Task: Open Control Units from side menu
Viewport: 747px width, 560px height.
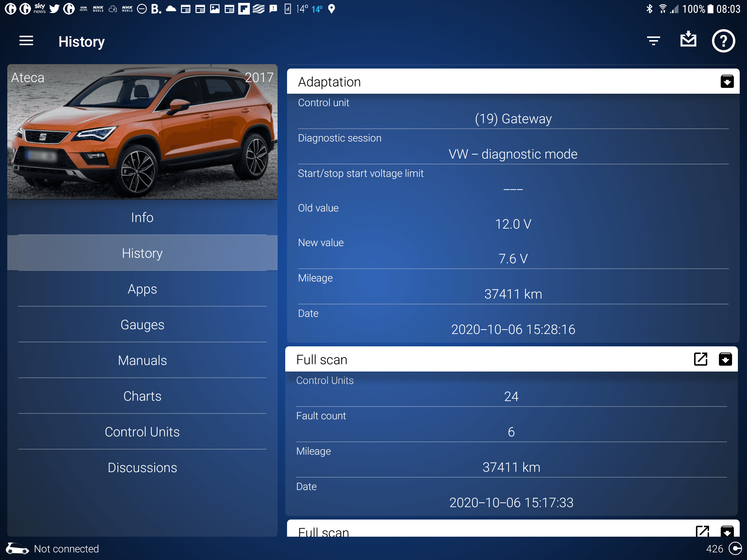Action: tap(142, 432)
